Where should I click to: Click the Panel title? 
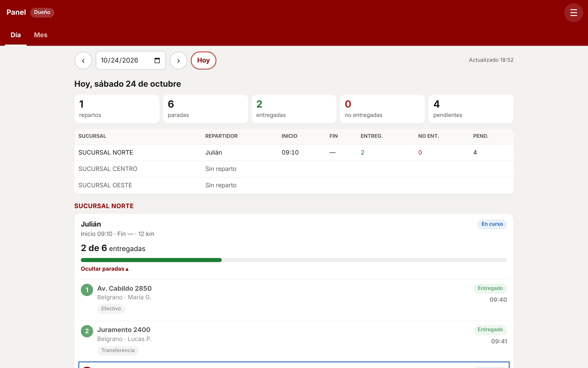(x=16, y=12)
